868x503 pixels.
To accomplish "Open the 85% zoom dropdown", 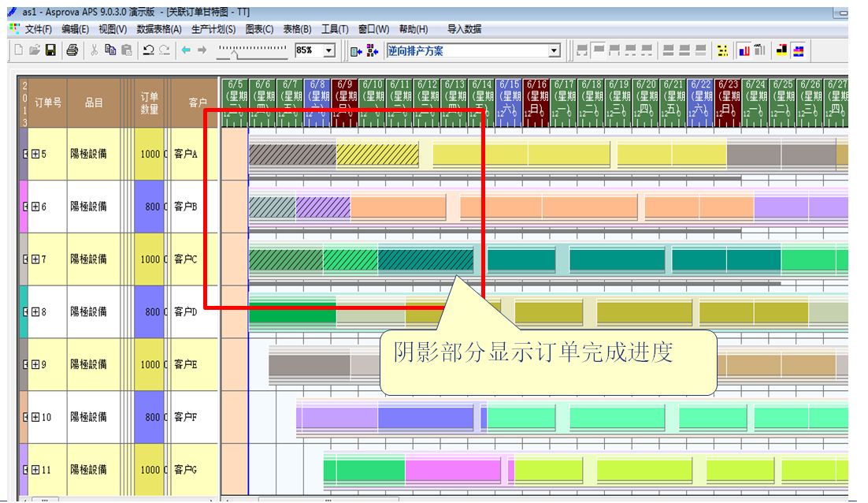I will pos(329,50).
